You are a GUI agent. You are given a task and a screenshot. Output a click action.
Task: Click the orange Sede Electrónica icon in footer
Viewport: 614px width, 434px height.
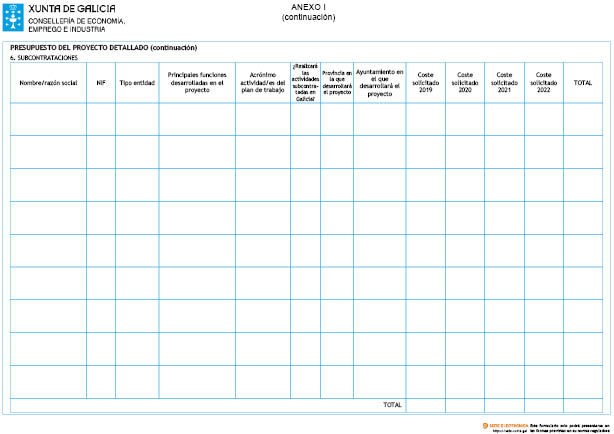point(485,424)
